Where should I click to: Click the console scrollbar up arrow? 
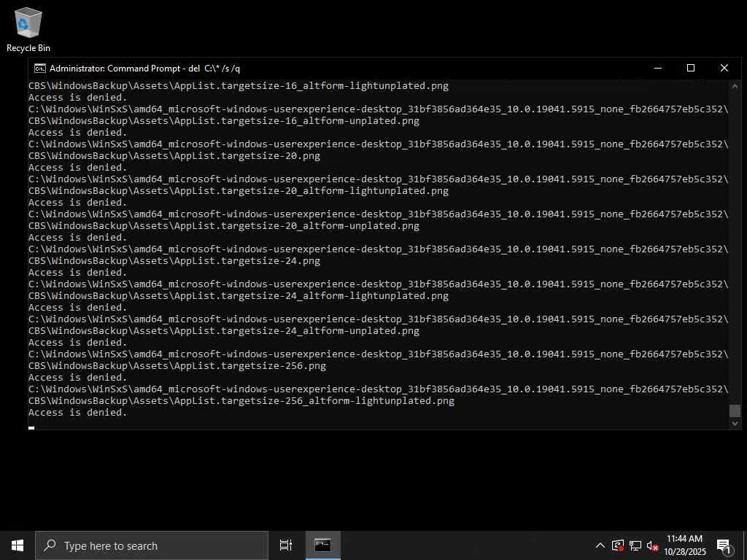(x=735, y=86)
